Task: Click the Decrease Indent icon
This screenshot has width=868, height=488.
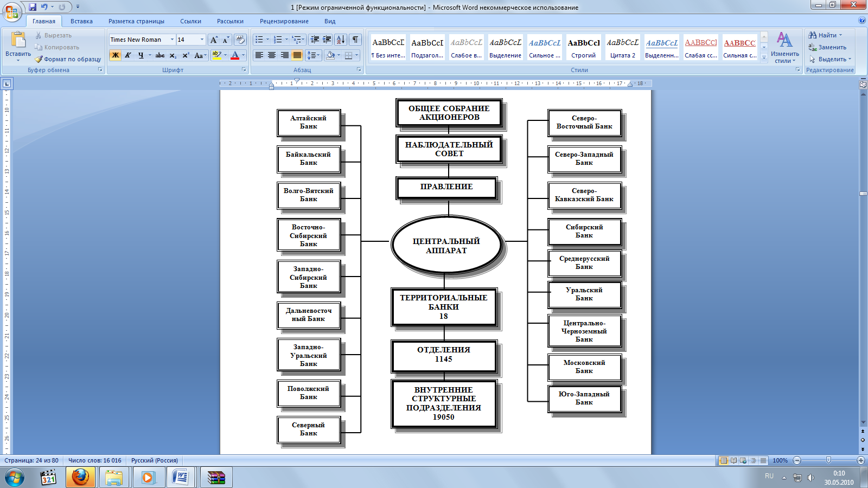Action: pyautogui.click(x=315, y=40)
